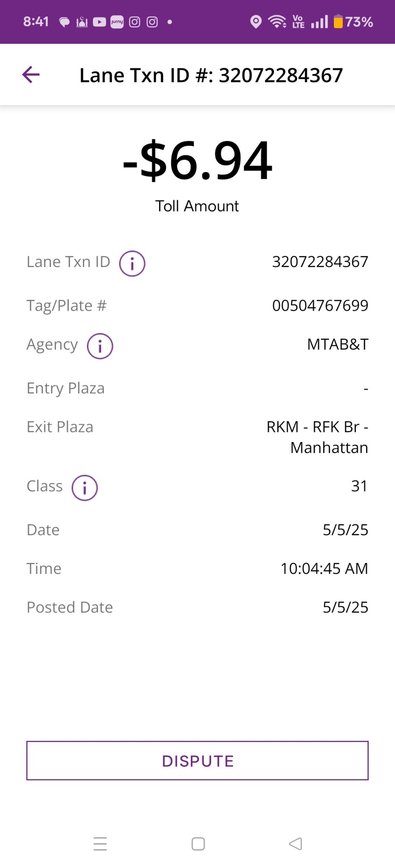395x868 pixels.
Task: Tap the RKM - RFK Br - Manhattan exit plaza
Action: coord(317,437)
